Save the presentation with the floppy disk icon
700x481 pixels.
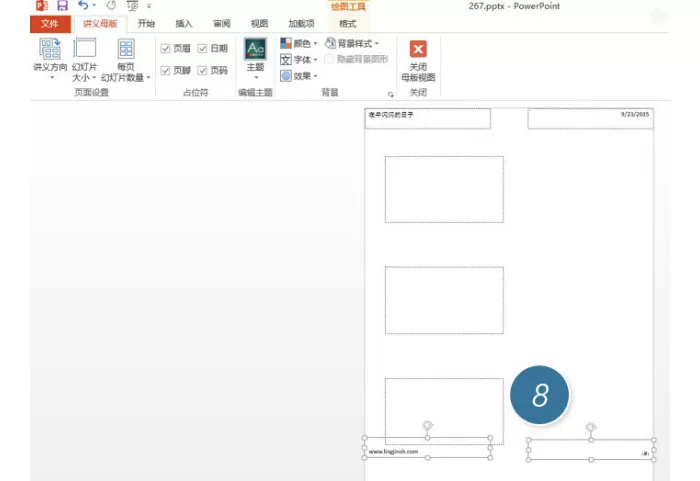(x=62, y=5)
